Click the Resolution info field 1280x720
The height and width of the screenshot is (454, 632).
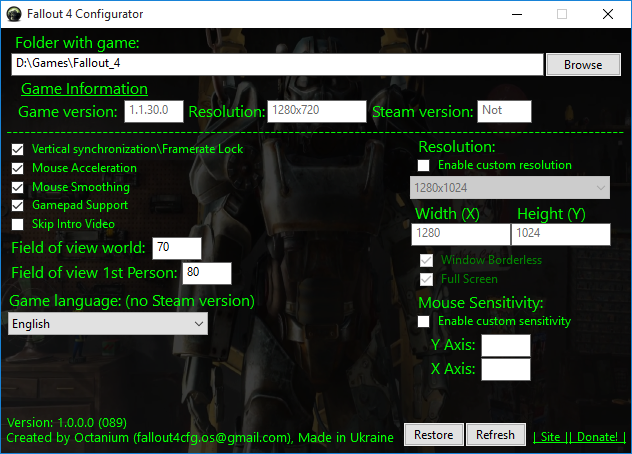(x=317, y=111)
